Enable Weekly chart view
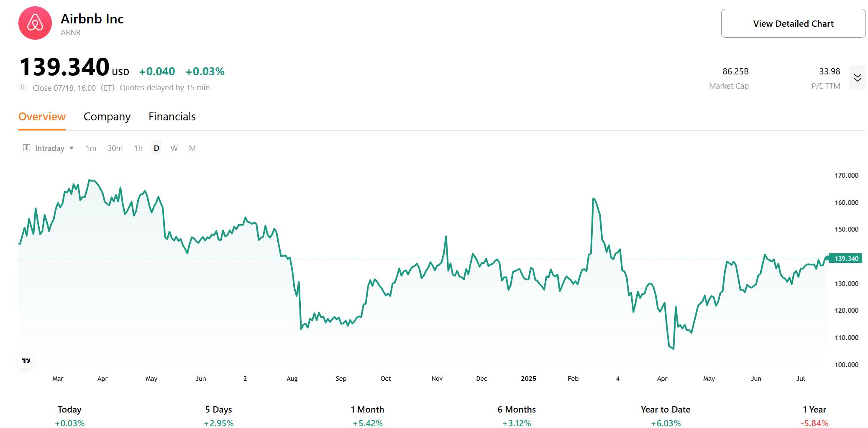 (x=174, y=148)
